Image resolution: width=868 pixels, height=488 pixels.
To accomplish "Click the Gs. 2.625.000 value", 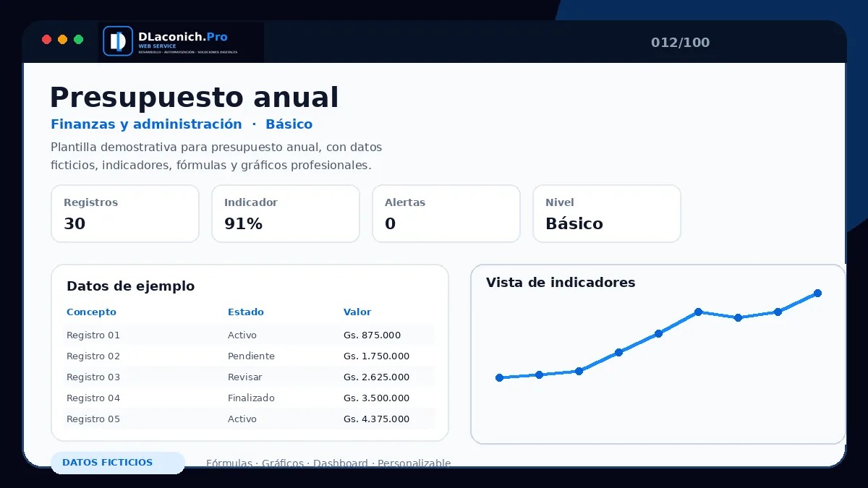I will pyautogui.click(x=376, y=377).
